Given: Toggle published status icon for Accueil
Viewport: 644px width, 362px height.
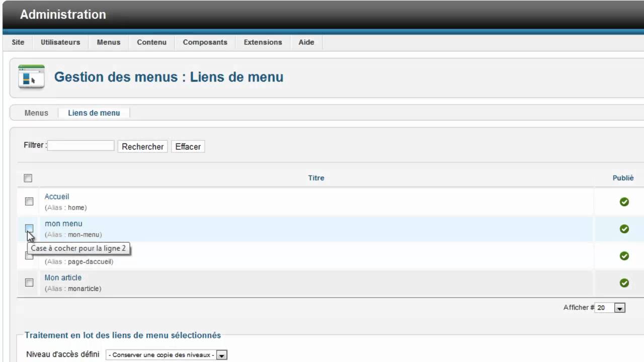Looking at the screenshot, I should point(624,202).
